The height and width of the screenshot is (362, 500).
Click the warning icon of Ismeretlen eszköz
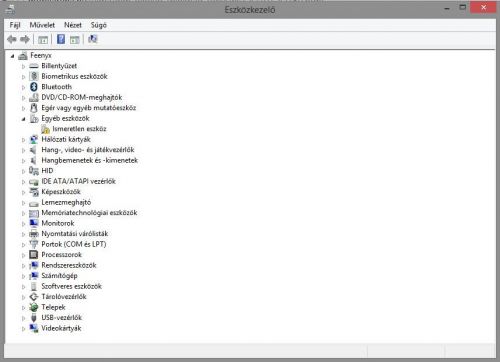point(45,129)
